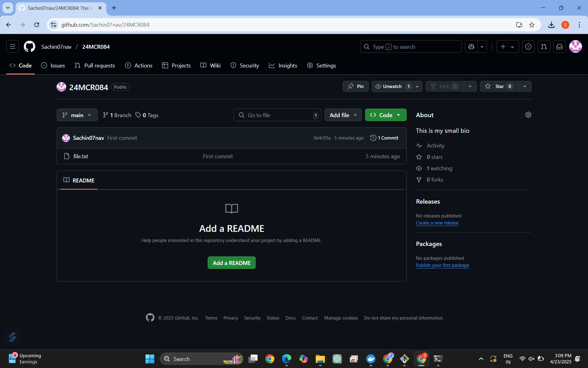
Task: View the 1 Commit history link
Action: coord(384,138)
